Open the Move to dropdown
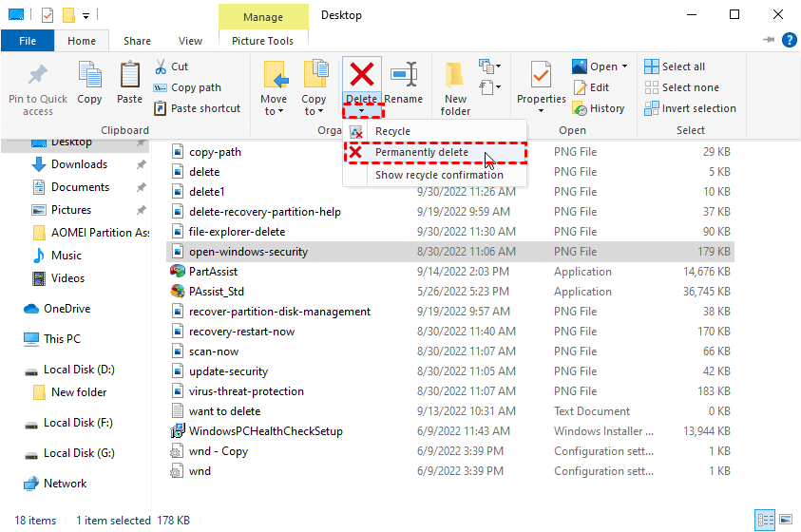 274,87
